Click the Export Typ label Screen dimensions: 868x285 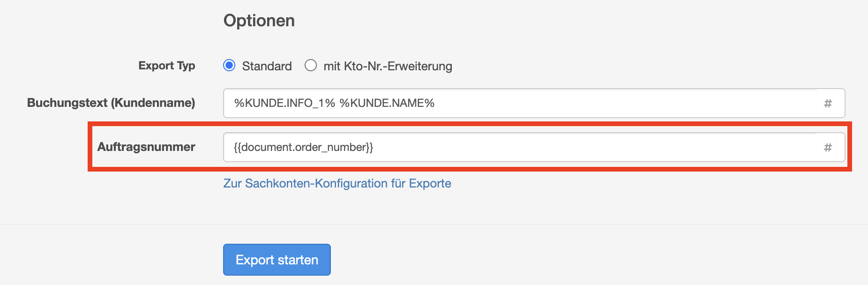tap(166, 66)
